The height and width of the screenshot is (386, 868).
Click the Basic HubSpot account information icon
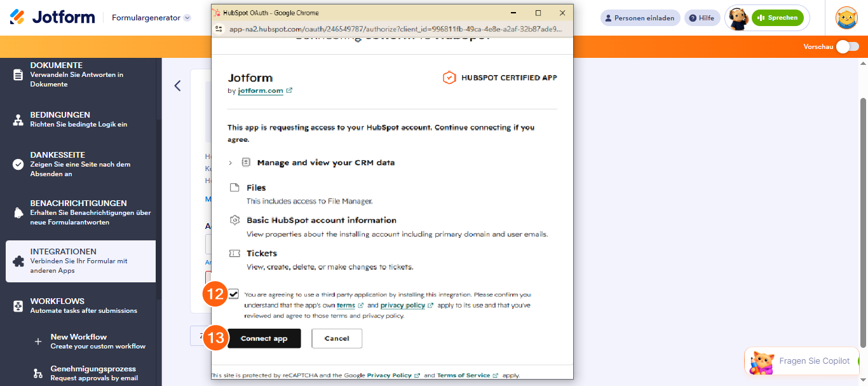tap(234, 220)
